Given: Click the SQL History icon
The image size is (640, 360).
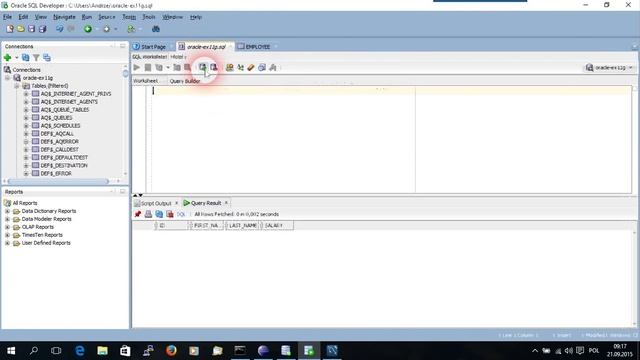Looking at the screenshot, I should click(x=262, y=67).
